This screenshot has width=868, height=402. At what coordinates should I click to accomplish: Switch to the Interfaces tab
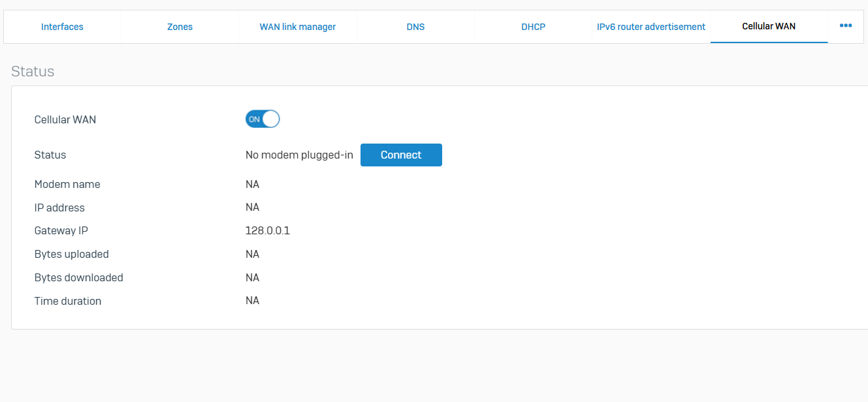click(62, 27)
